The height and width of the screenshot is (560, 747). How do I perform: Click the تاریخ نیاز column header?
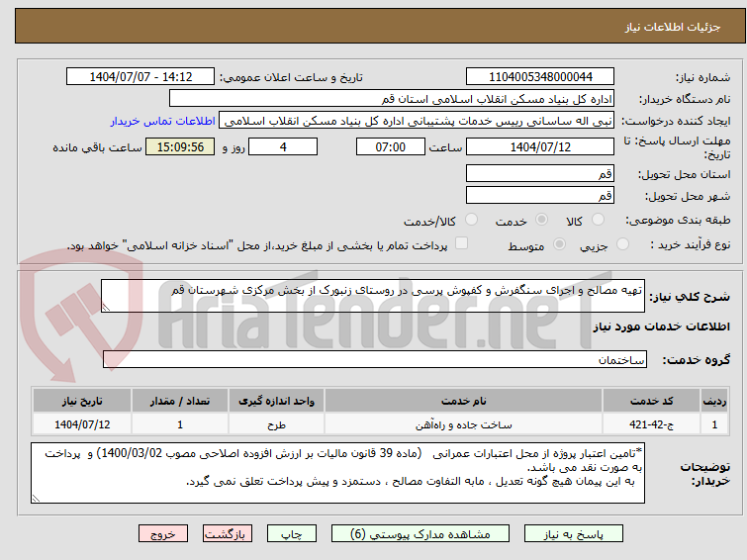click(82, 401)
